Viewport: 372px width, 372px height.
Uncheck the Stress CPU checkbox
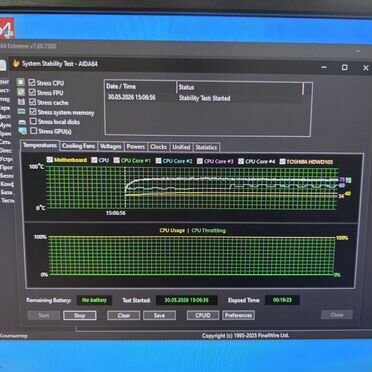pos(32,83)
